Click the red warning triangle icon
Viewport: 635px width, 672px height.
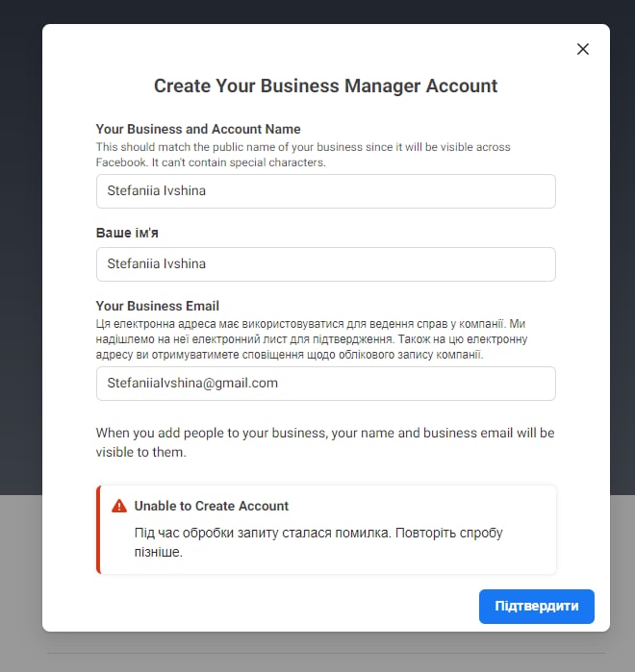pos(119,506)
